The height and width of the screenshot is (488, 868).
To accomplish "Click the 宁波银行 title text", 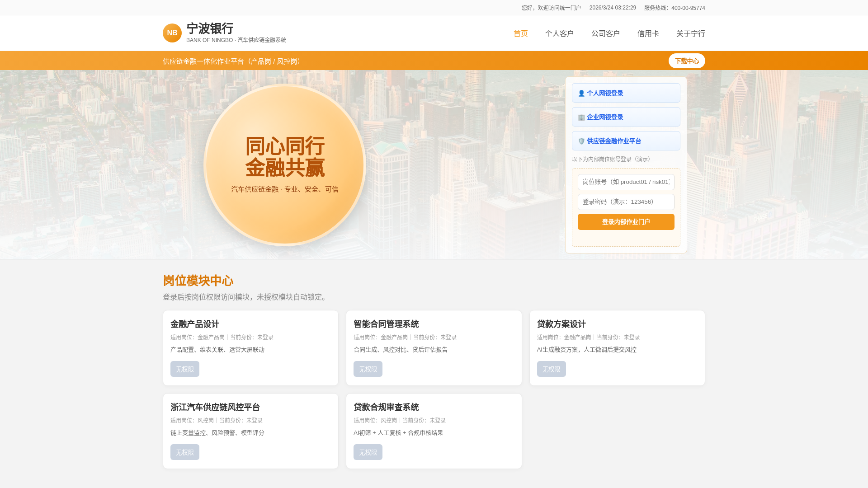I will pos(210,28).
